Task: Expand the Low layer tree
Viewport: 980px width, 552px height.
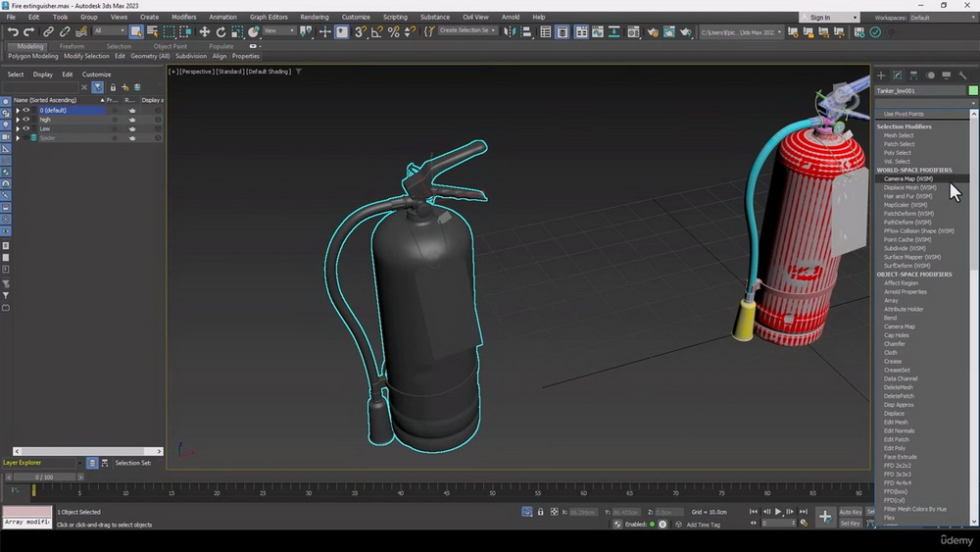Action: [x=18, y=128]
